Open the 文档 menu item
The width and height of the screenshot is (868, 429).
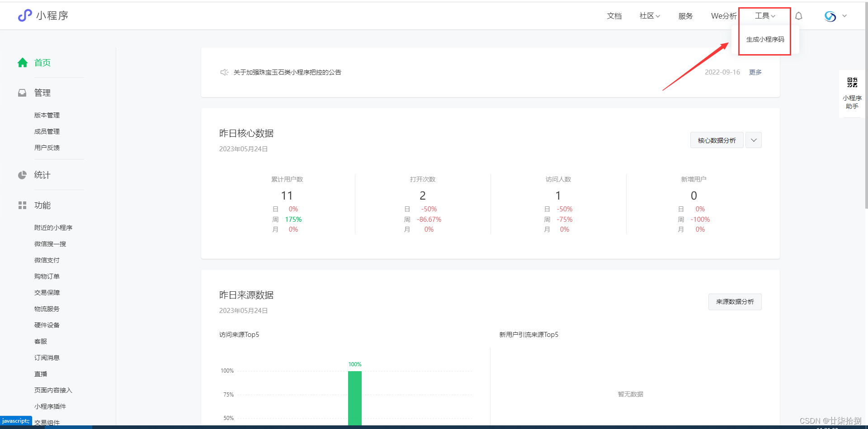pos(614,16)
